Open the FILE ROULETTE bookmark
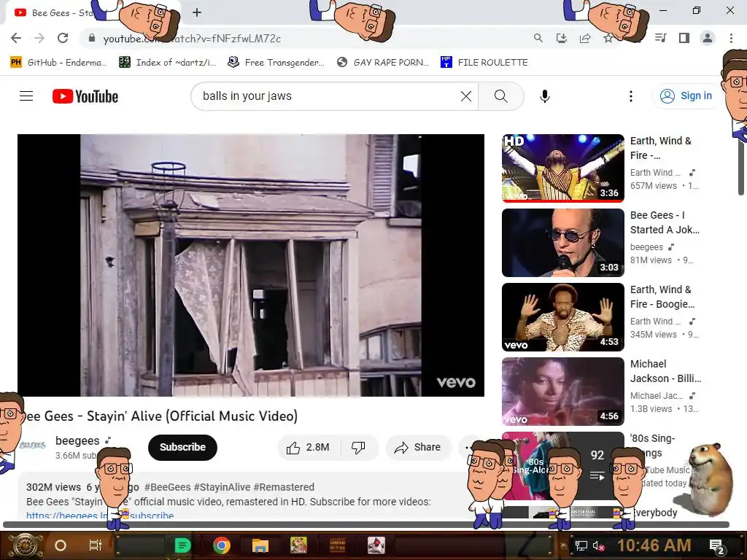 pos(484,63)
